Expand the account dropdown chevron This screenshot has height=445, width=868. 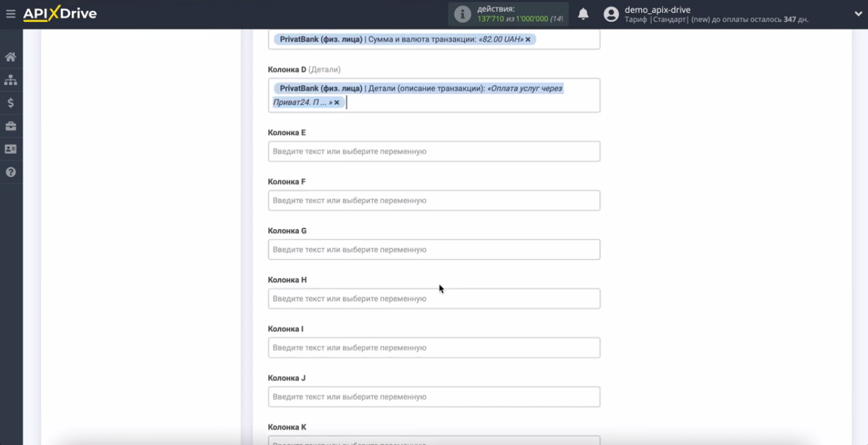(858, 14)
